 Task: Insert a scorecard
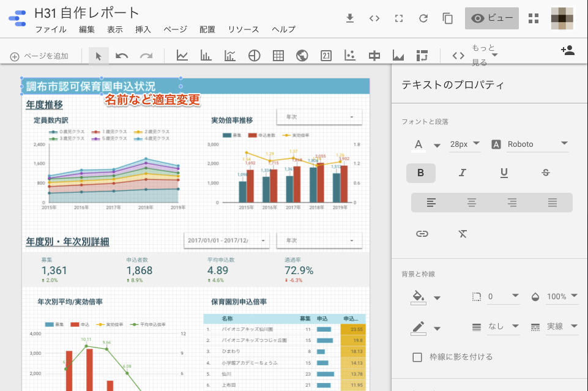coord(326,56)
